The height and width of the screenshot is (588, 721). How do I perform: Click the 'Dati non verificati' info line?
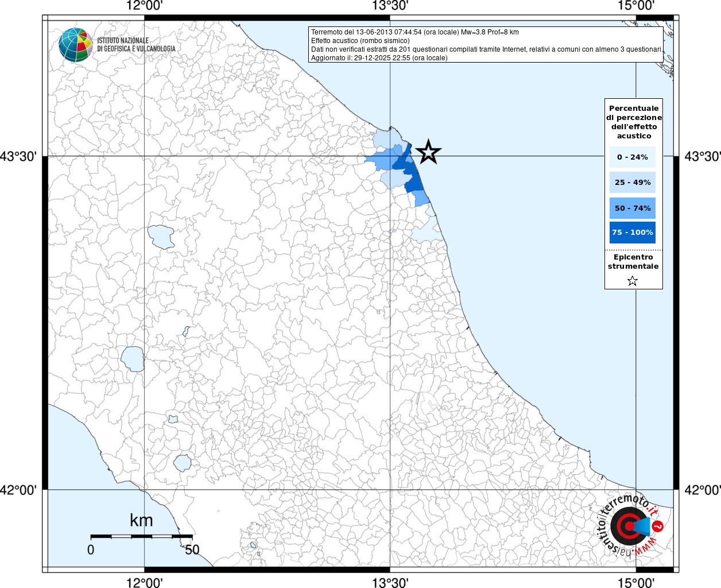[x=487, y=49]
